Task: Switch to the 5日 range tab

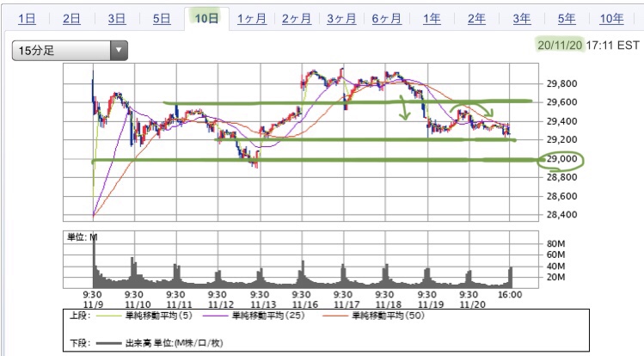Action: [162, 18]
